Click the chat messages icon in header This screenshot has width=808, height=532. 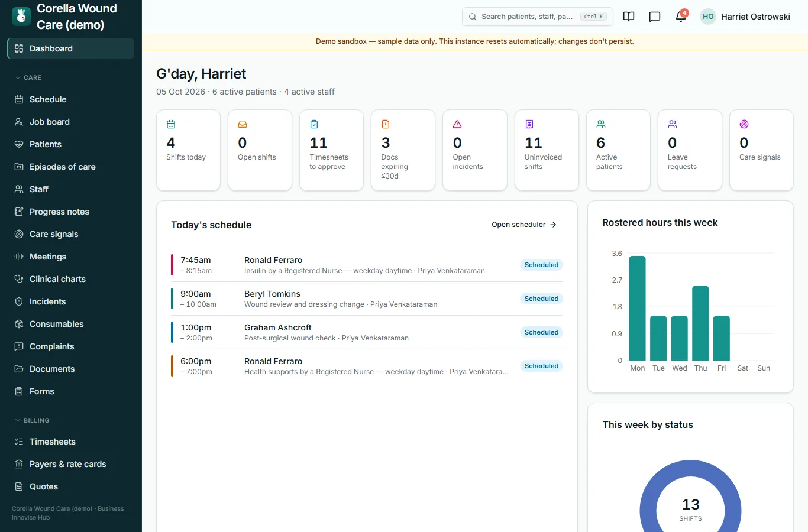pyautogui.click(x=655, y=17)
